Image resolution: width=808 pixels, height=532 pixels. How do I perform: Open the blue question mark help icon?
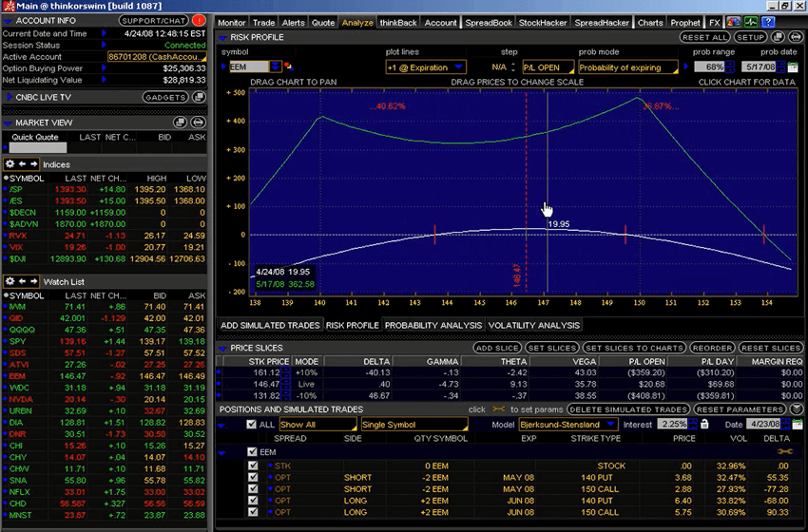[x=768, y=22]
